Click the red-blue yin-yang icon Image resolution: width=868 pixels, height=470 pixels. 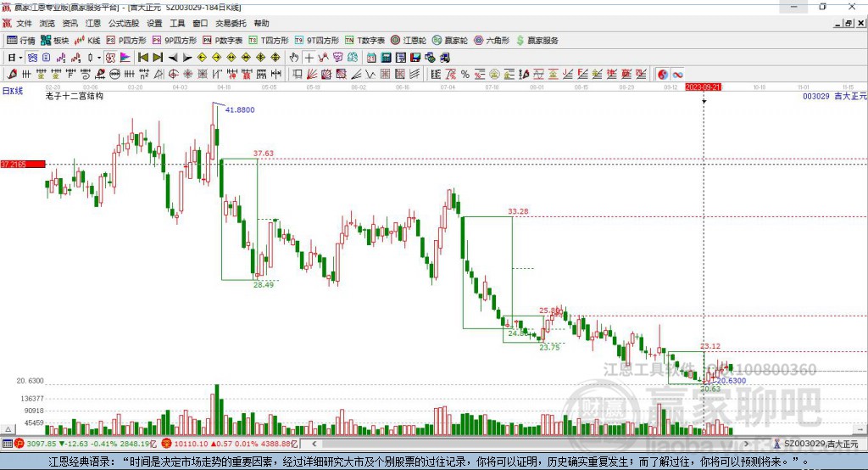coord(663,75)
